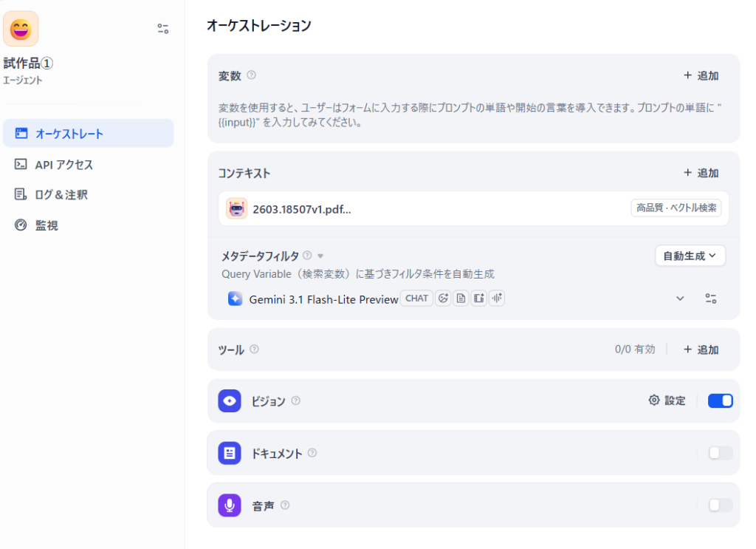The image size is (756, 549).
Task: Expand the Gemini 3.1 Flash-Lite Preview model selector
Action: point(680,299)
